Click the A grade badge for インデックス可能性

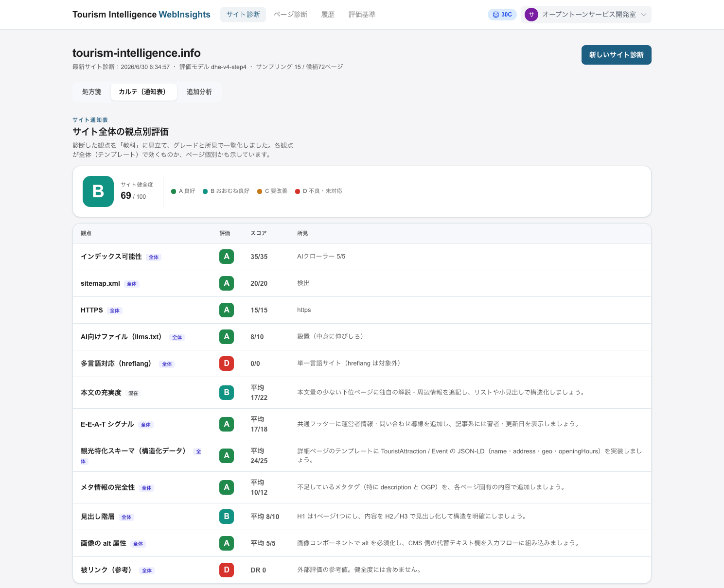pyautogui.click(x=227, y=257)
